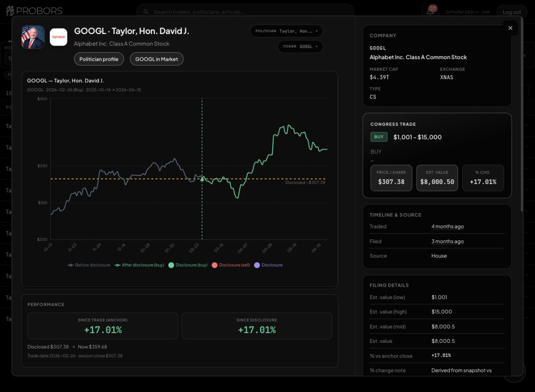Open GOOGL in Market
This screenshot has width=535, height=392.
click(157, 59)
